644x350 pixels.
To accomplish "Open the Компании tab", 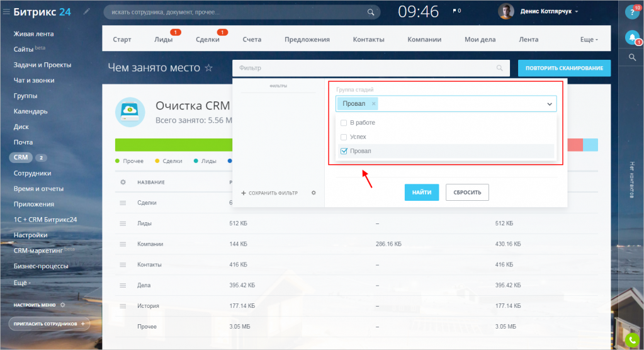I will (424, 40).
